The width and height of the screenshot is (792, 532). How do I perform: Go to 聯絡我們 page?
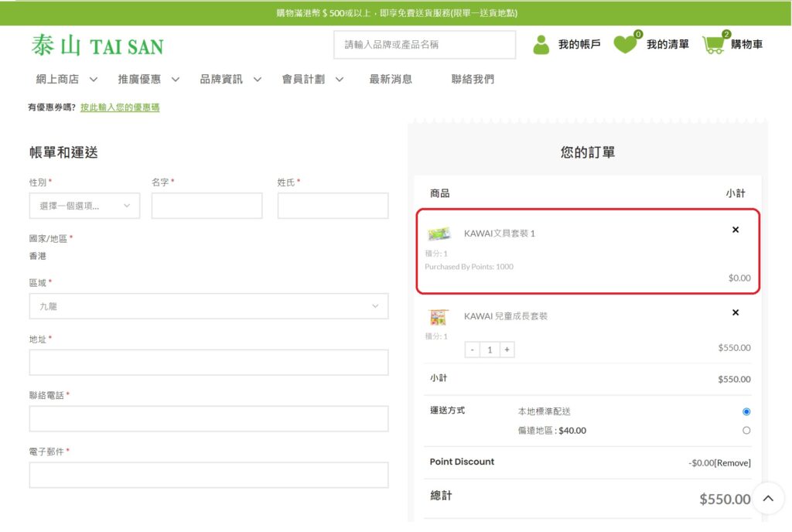point(473,79)
